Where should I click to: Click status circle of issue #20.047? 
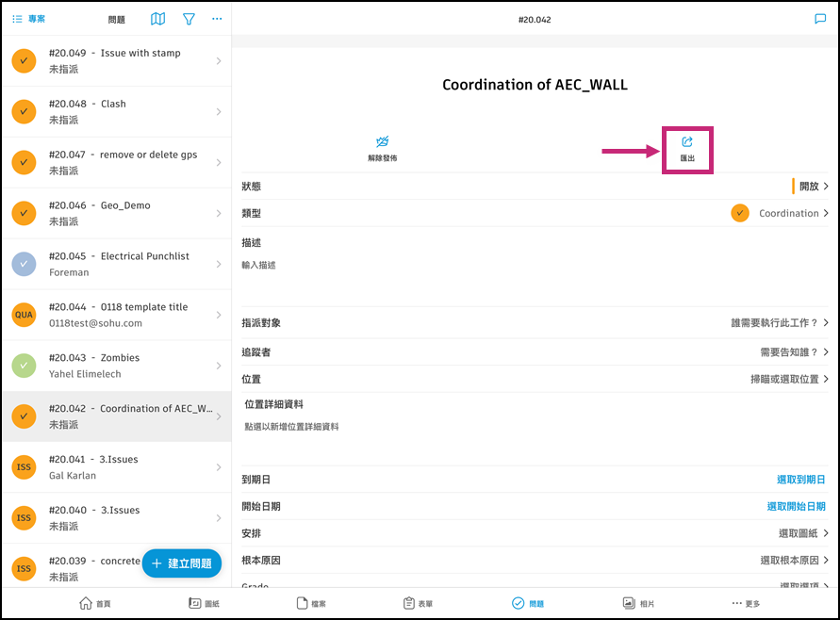[25, 162]
